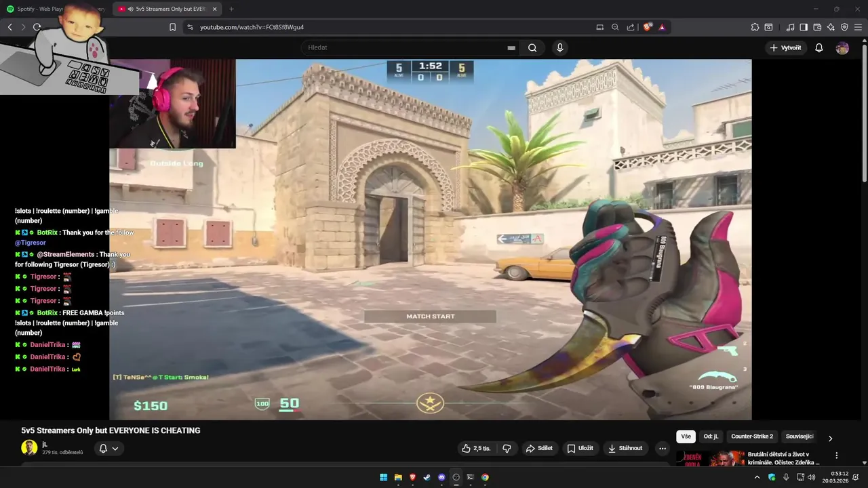Viewport: 868px width, 488px height.
Task: Click the YouTube search magnifier button
Action: [532, 47]
